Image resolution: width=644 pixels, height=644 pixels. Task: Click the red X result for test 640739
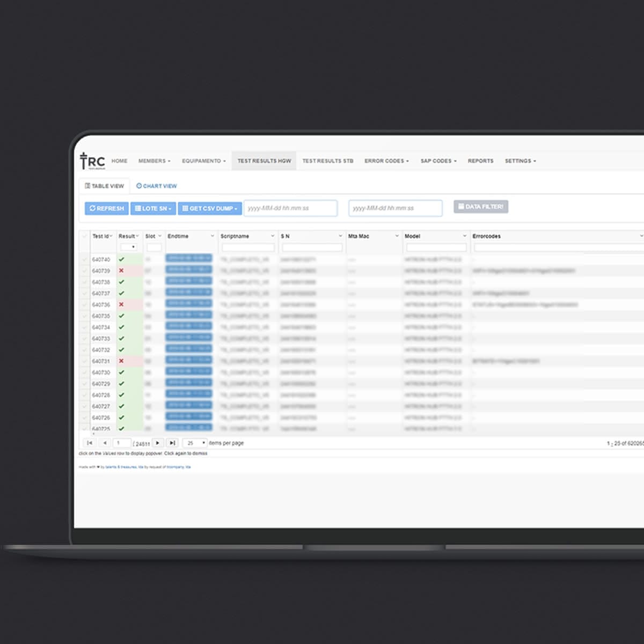[x=121, y=271]
